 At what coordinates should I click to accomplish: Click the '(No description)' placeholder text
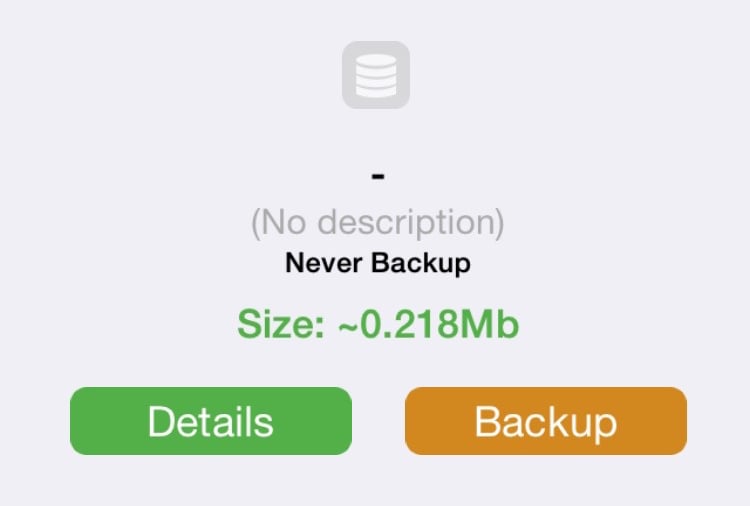[378, 223]
